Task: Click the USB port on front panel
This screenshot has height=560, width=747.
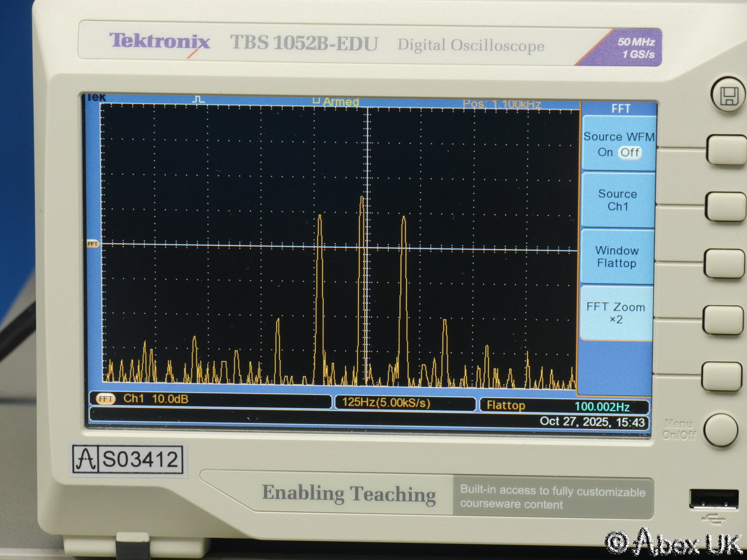Action: [x=713, y=500]
